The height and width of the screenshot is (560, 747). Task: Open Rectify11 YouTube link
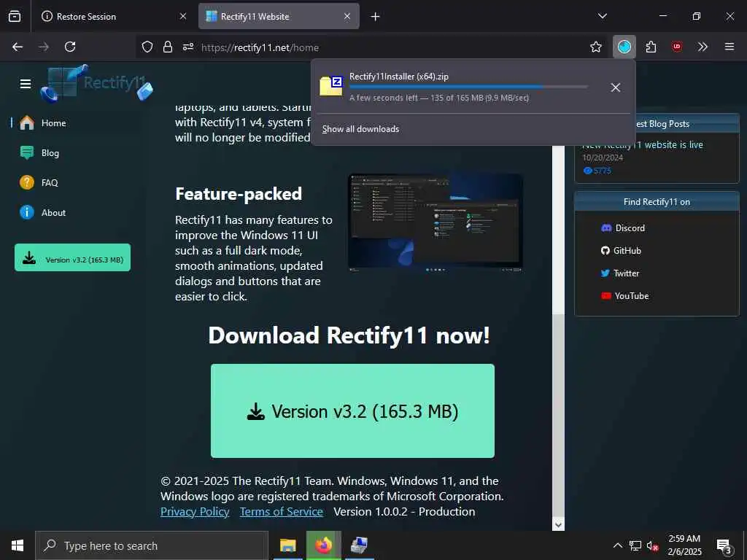pyautogui.click(x=624, y=296)
